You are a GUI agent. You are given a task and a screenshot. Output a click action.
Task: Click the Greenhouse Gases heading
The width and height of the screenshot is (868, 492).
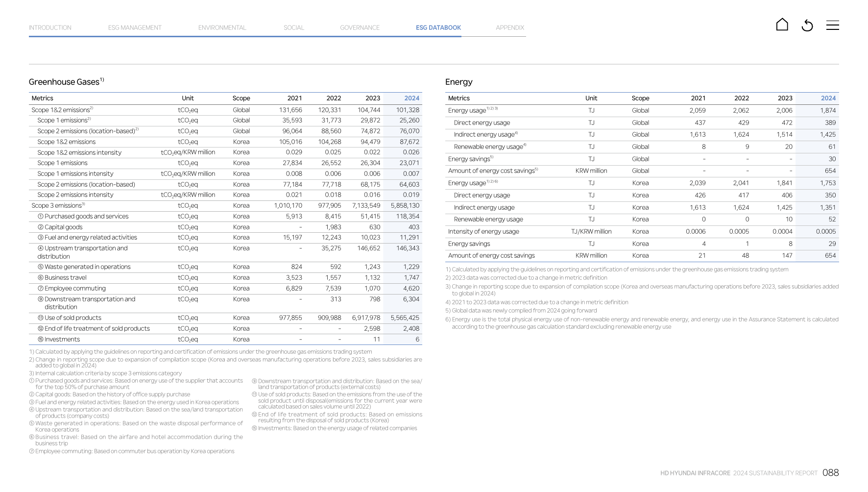click(66, 82)
